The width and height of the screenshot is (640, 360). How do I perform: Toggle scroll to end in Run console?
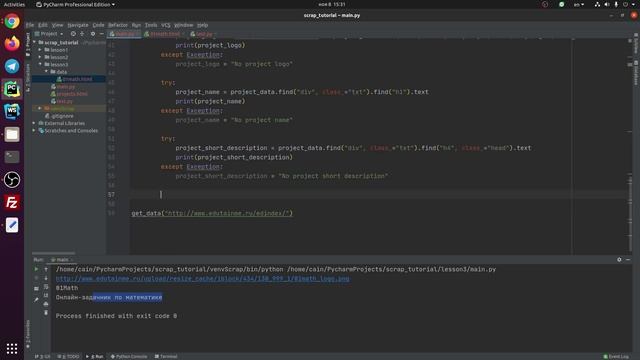coord(46,296)
